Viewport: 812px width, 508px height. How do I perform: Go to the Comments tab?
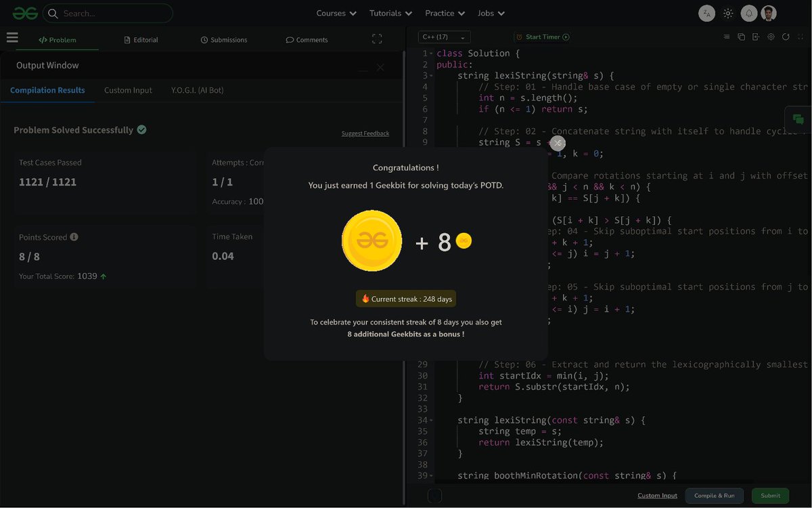pyautogui.click(x=307, y=40)
